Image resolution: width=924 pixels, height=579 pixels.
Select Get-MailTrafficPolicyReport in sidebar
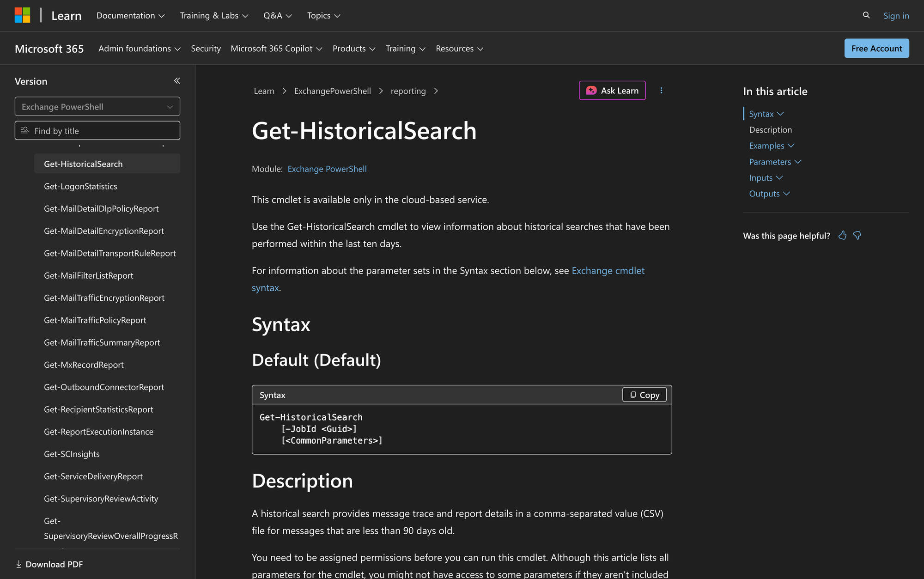[x=95, y=320]
